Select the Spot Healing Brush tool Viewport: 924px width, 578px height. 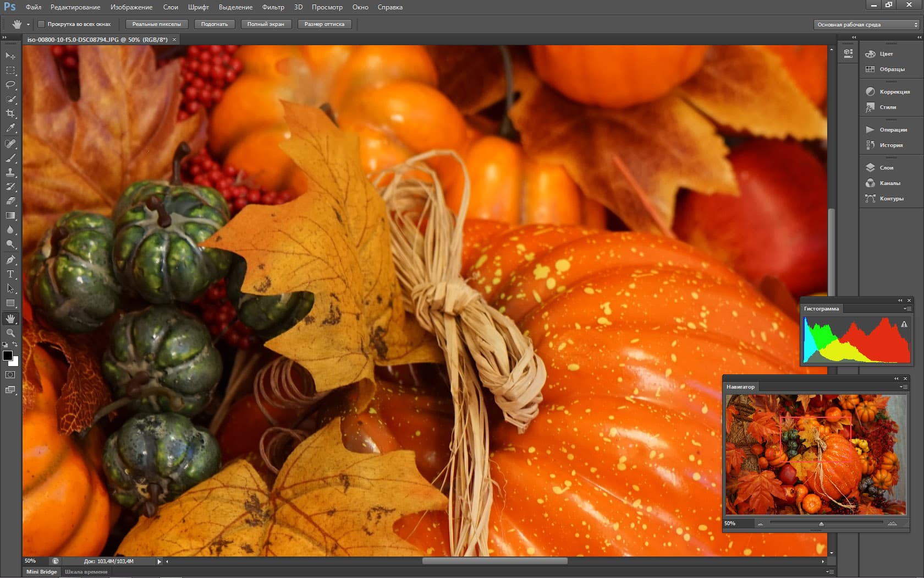pyautogui.click(x=10, y=144)
